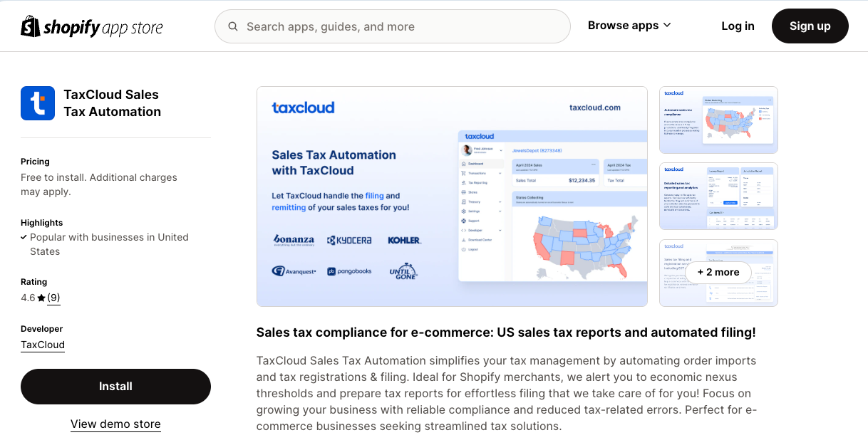Focus the search apps input field
Image resolution: width=868 pixels, height=440 pixels.
[393, 26]
